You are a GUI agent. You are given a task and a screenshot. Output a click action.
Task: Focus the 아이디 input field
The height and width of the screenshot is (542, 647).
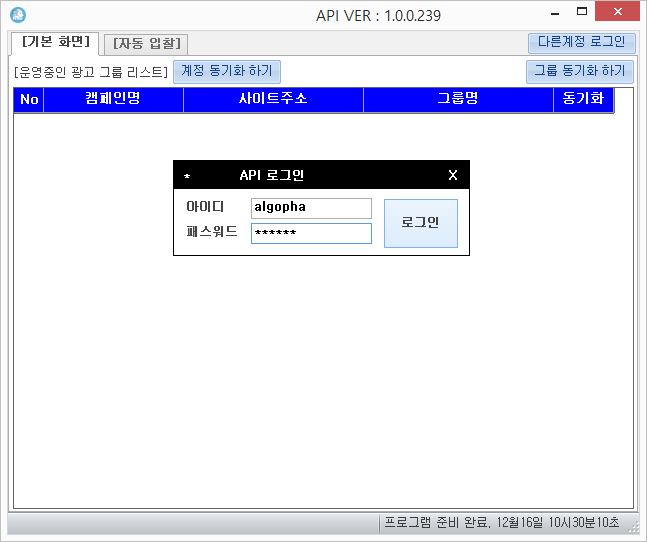(311, 208)
